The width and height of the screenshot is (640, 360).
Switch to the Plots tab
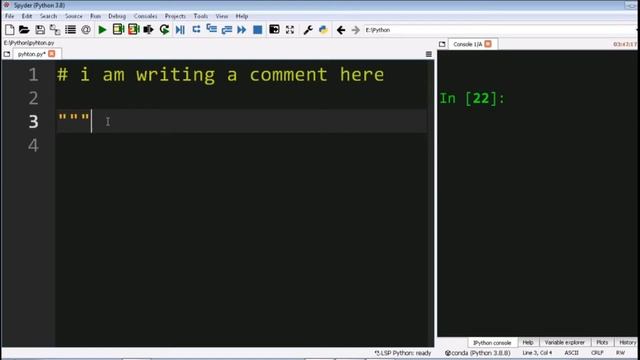tap(602, 342)
